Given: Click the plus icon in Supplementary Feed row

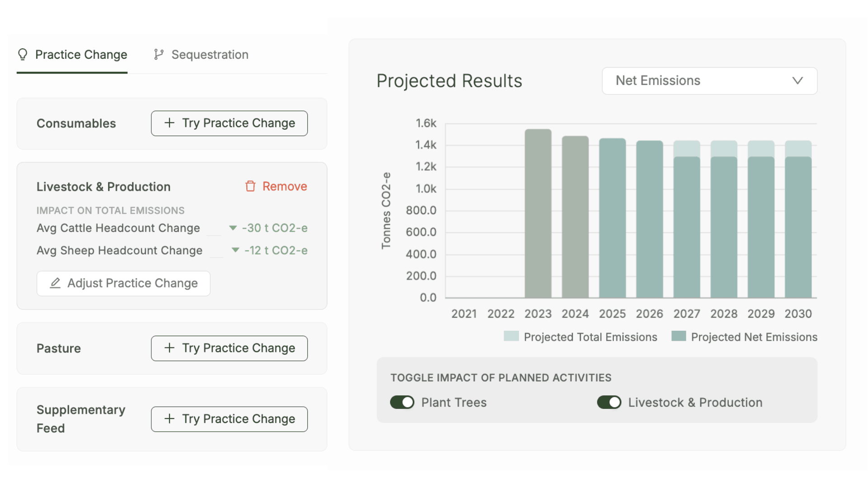Looking at the screenshot, I should [x=170, y=419].
